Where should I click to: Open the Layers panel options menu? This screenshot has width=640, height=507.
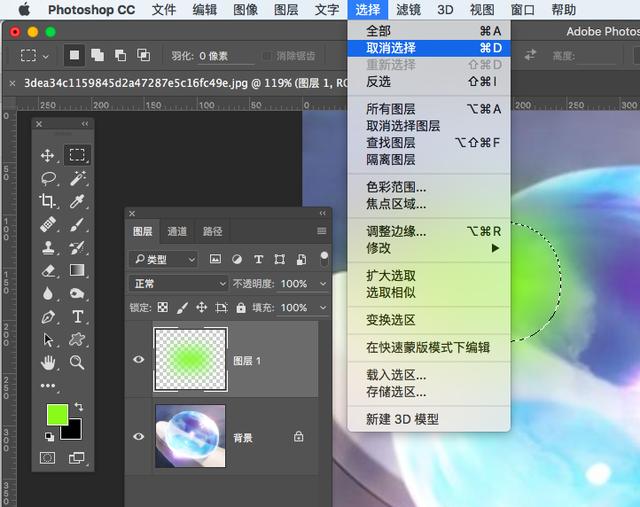click(322, 231)
